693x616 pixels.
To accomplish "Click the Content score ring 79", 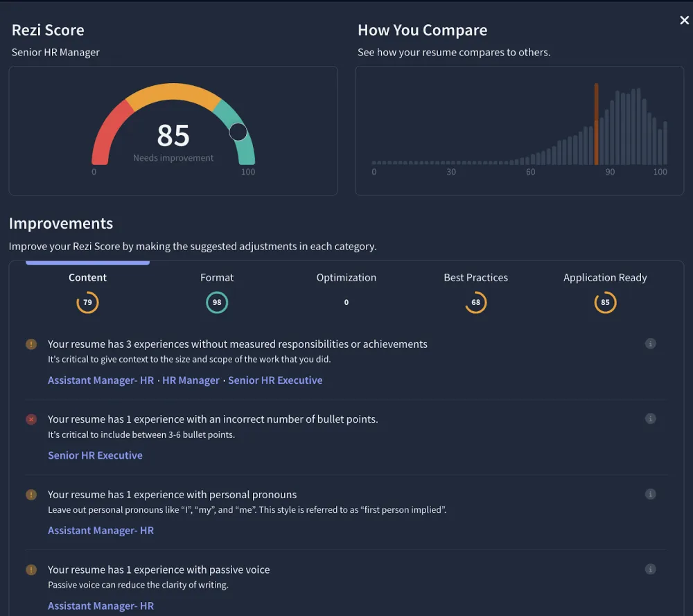I will click(87, 302).
